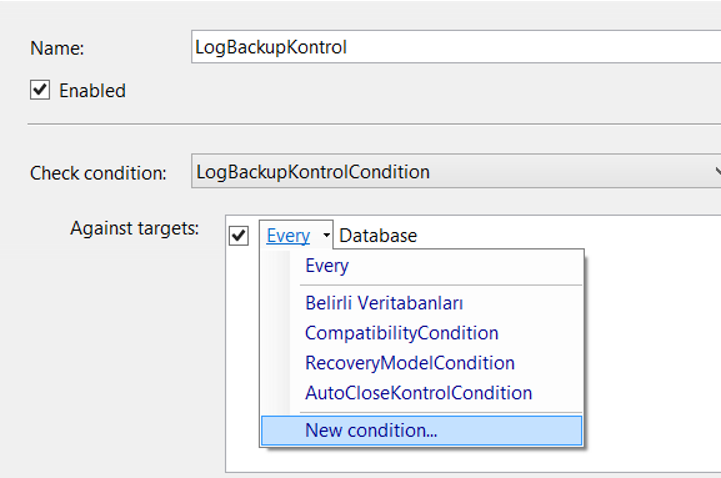Open New condition... dialog
Image resolution: width=721 pixels, height=478 pixels.
click(x=422, y=431)
